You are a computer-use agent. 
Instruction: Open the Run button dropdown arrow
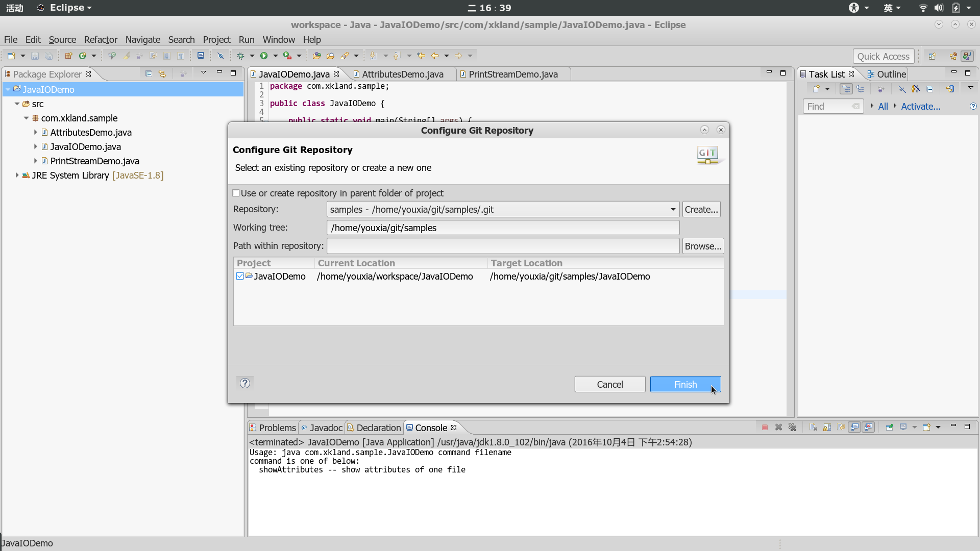pos(275,56)
